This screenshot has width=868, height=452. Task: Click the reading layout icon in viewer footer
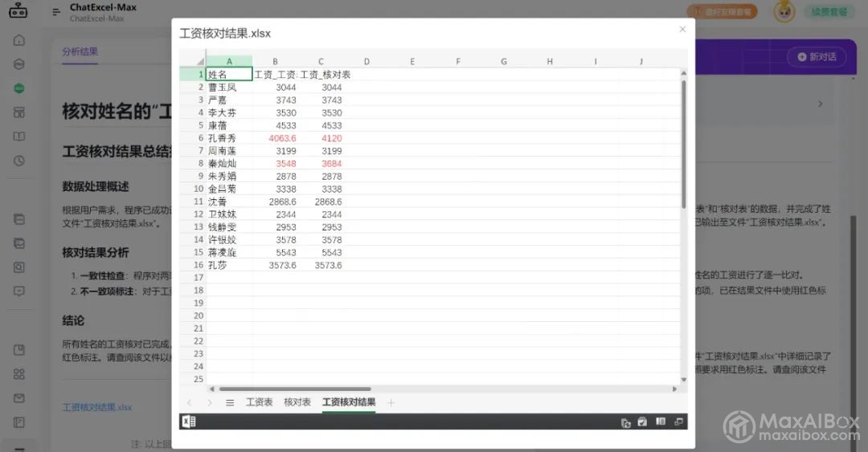661,421
